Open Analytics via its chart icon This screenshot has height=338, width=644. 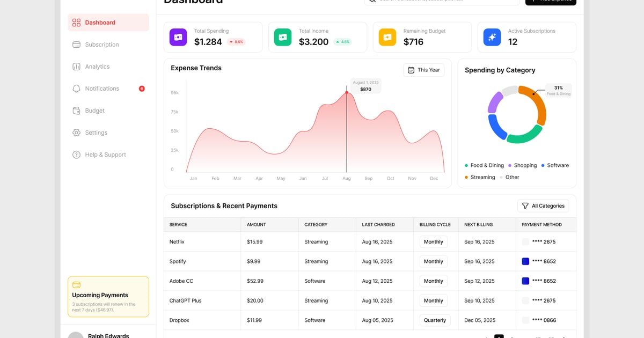pyautogui.click(x=76, y=67)
